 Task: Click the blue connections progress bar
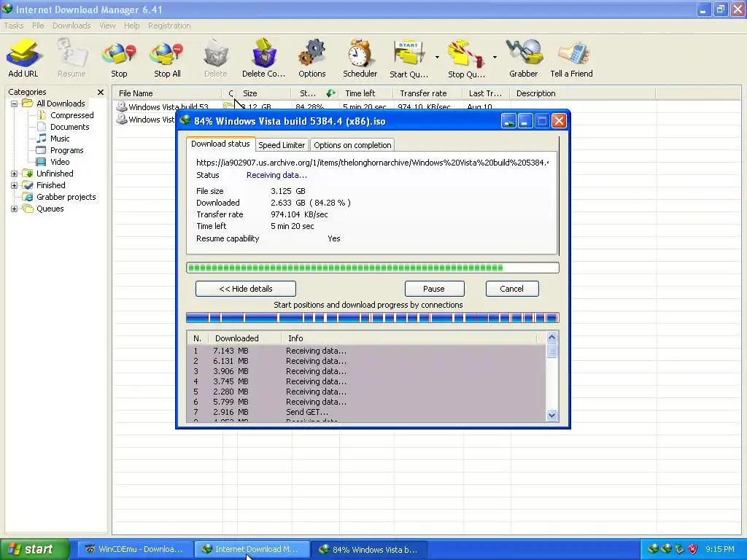pos(373,318)
